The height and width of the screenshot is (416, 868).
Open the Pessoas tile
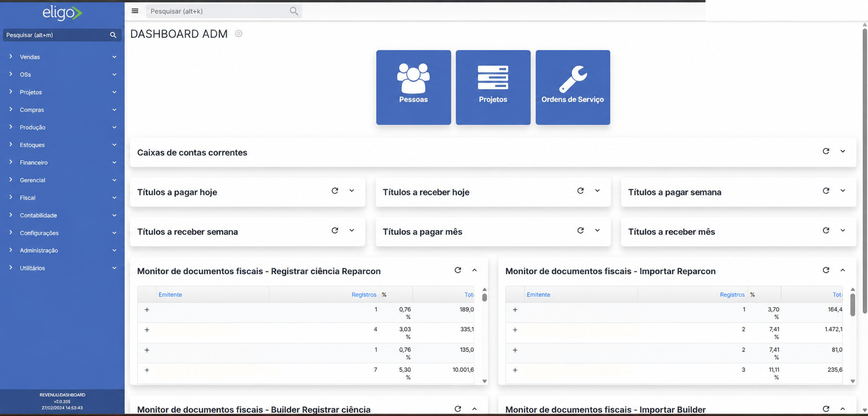tap(413, 87)
